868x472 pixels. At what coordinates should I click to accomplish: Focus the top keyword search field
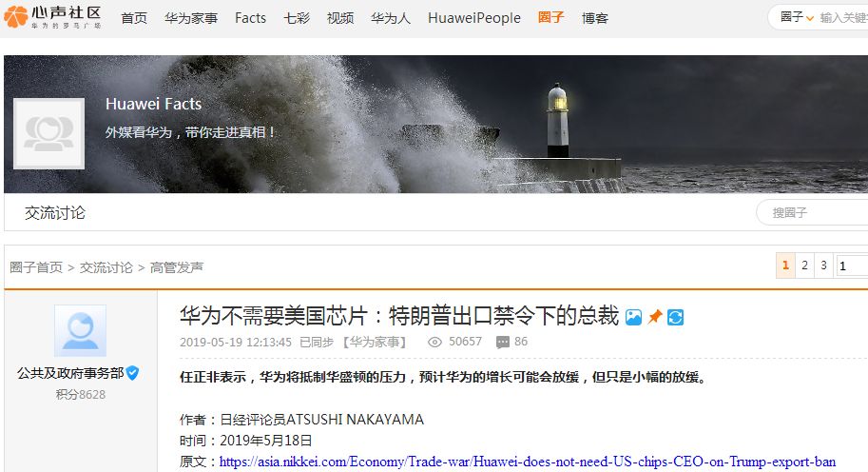843,18
